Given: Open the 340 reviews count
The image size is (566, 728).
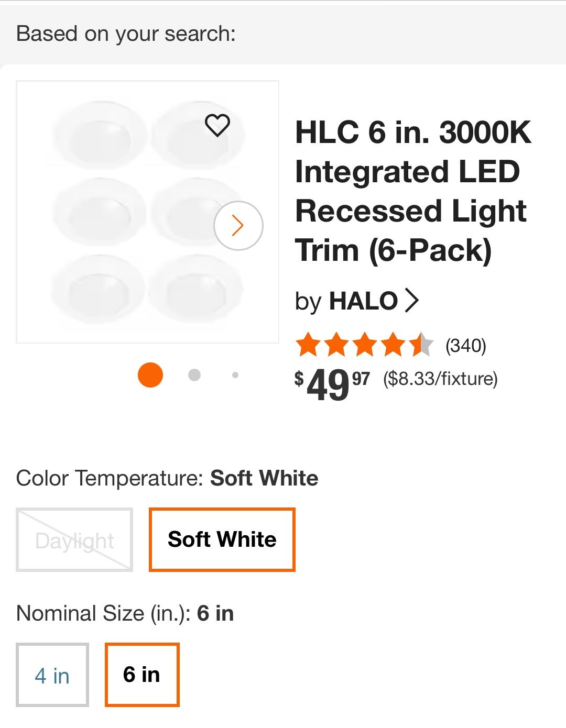Looking at the screenshot, I should [x=465, y=346].
